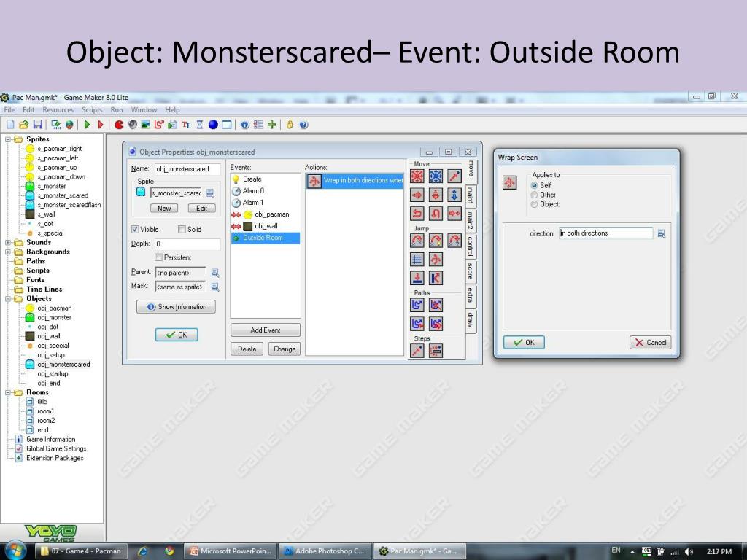Select the Reverse Vertical action icon
747x560 pixels.
[x=436, y=214]
